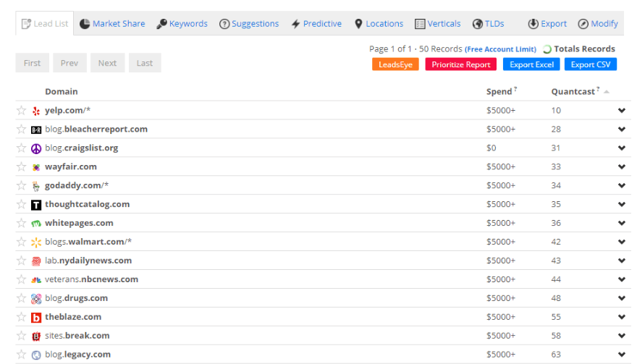637x364 pixels.
Task: Click the Walmart spark favicon icon
Action: coord(36,242)
